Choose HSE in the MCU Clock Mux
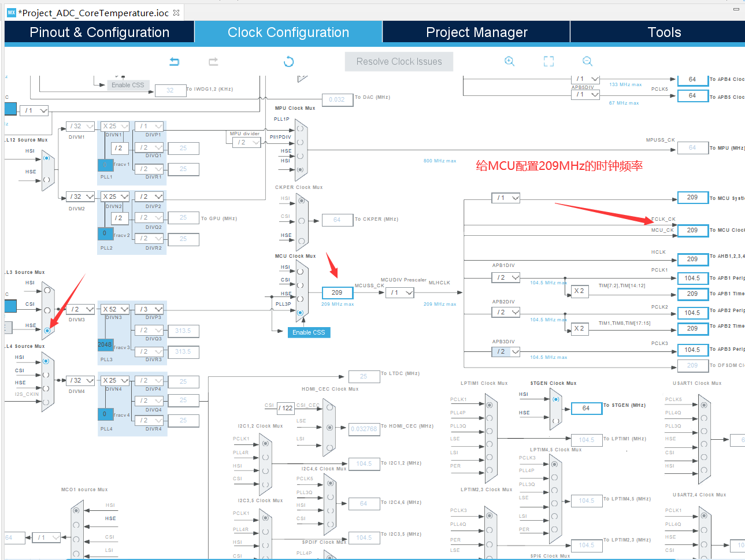 [x=300, y=299]
